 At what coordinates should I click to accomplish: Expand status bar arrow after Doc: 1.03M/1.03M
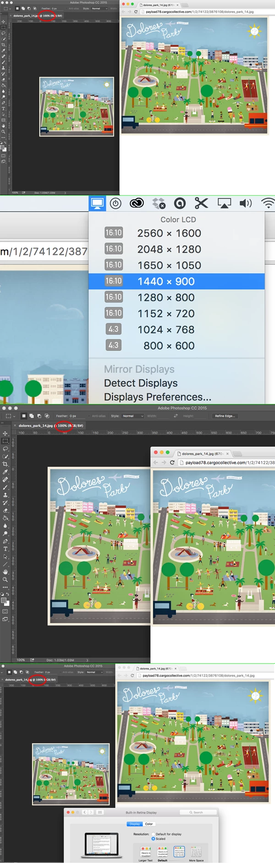pos(88,660)
